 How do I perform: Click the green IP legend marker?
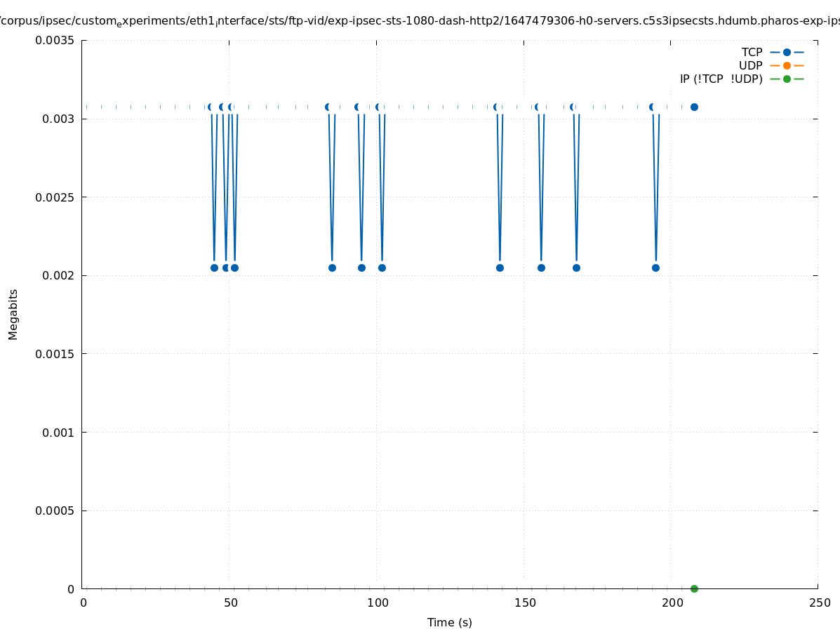[x=787, y=79]
